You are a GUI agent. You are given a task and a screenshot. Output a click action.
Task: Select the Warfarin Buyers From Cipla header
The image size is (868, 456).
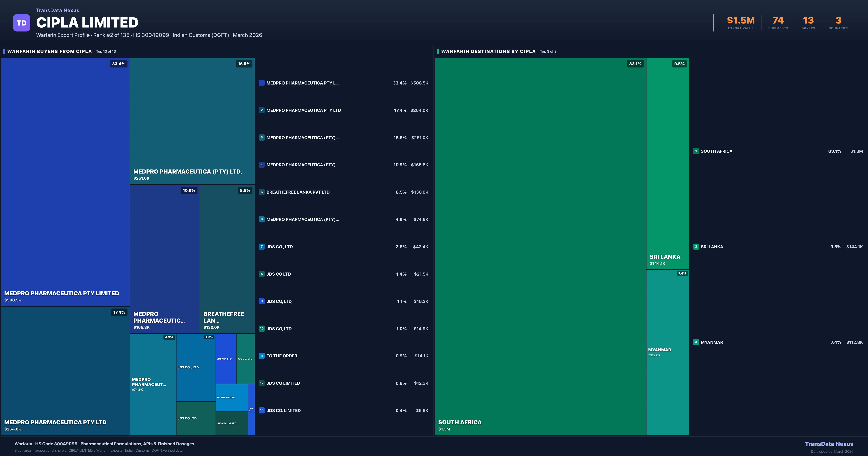(x=50, y=51)
